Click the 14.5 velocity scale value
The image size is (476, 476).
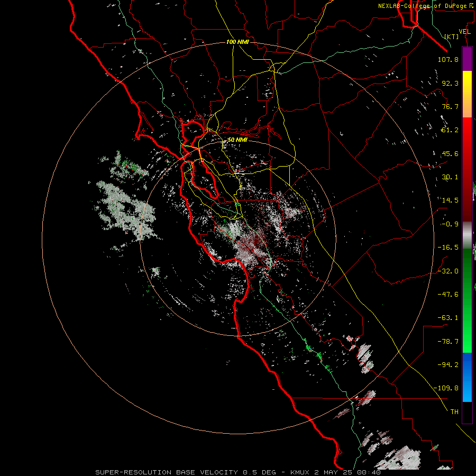pos(450,200)
